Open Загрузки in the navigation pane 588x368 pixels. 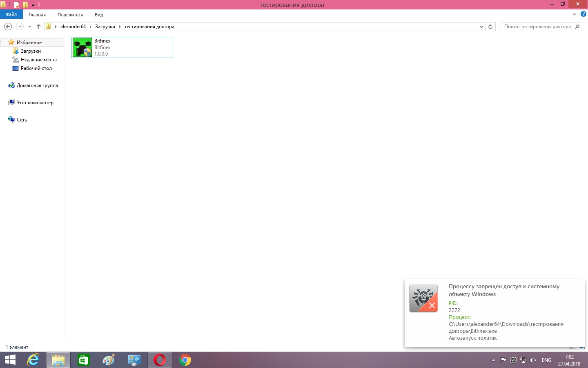(x=31, y=51)
